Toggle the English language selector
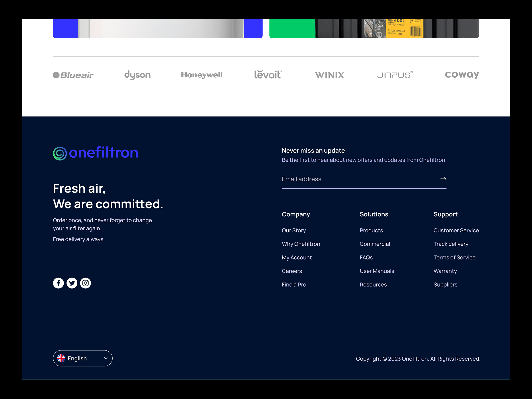The height and width of the screenshot is (399, 532). (x=82, y=358)
